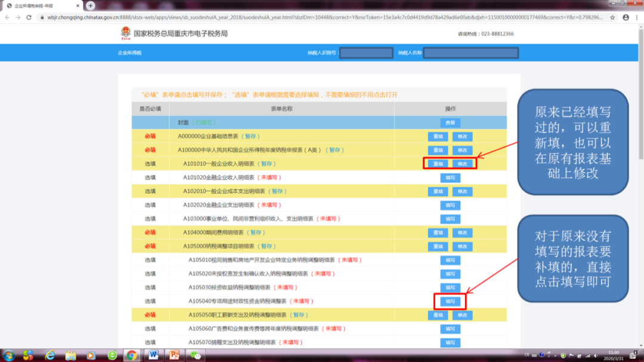The width and height of the screenshot is (644, 362).
Task: Click the browser forward arrow
Action: click(x=18, y=18)
